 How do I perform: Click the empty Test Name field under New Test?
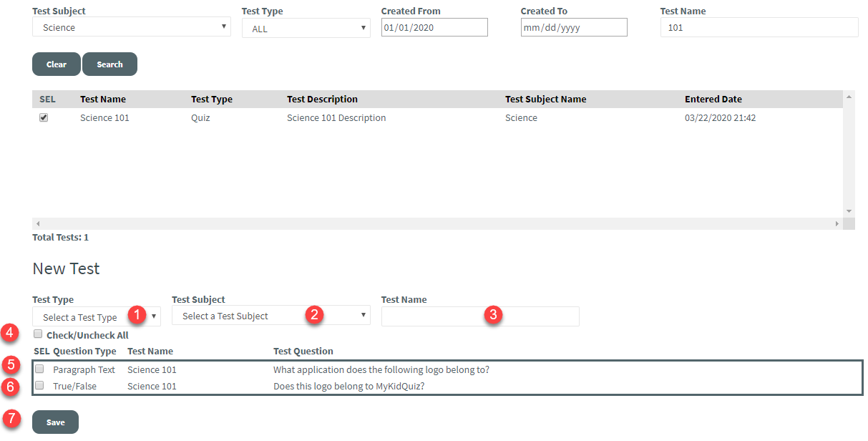point(480,316)
